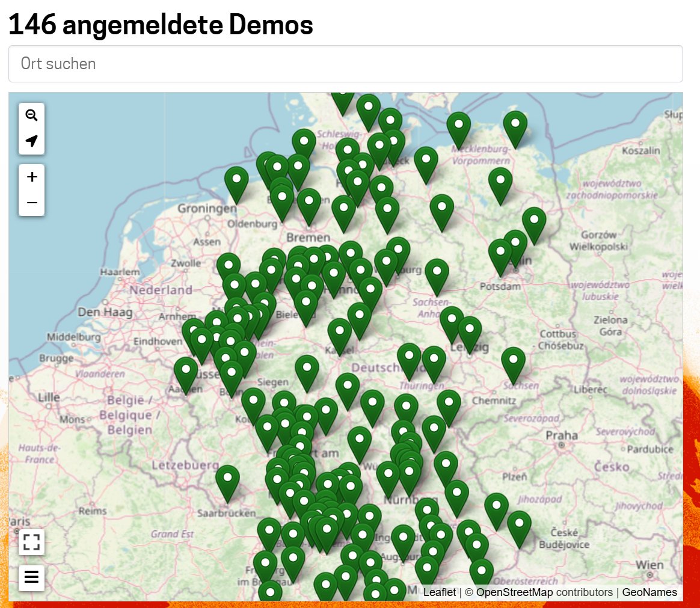This screenshot has height=608, width=700.
Task: Click the heading 146 angemeldete Demos
Action: [x=161, y=24]
